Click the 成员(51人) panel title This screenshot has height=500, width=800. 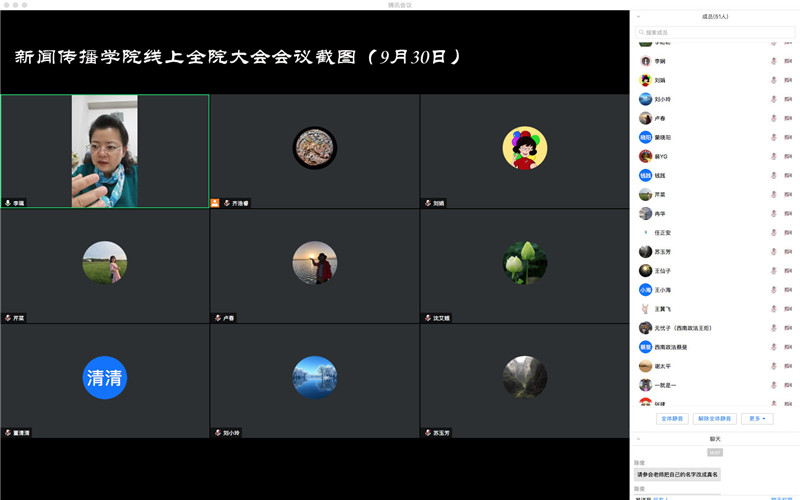[715, 17]
